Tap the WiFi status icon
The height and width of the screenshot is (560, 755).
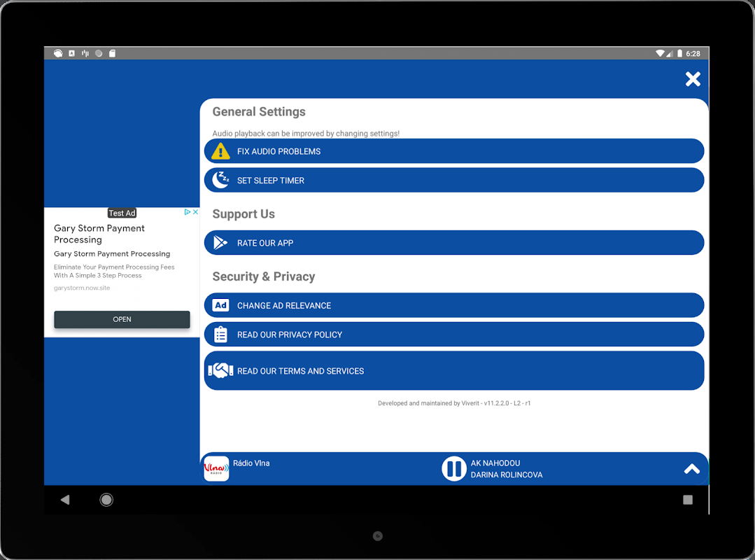point(660,53)
